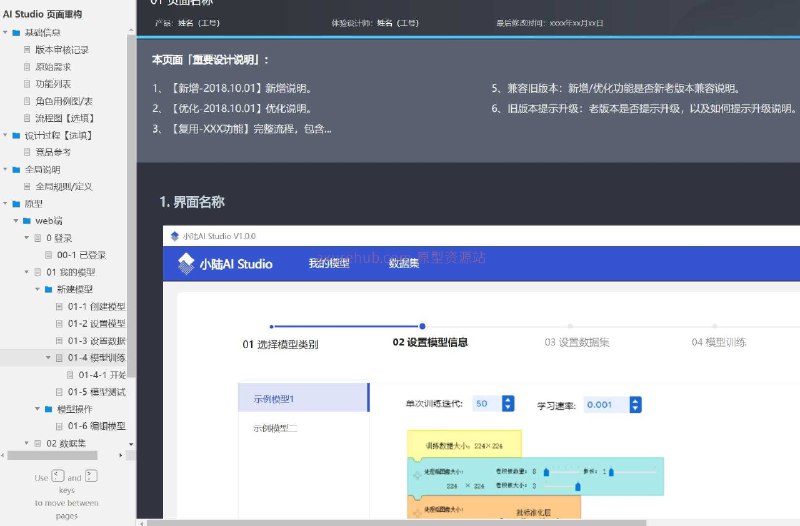The width and height of the screenshot is (800, 526).
Task: Go to step 01 选择模型类别
Action: click(280, 344)
